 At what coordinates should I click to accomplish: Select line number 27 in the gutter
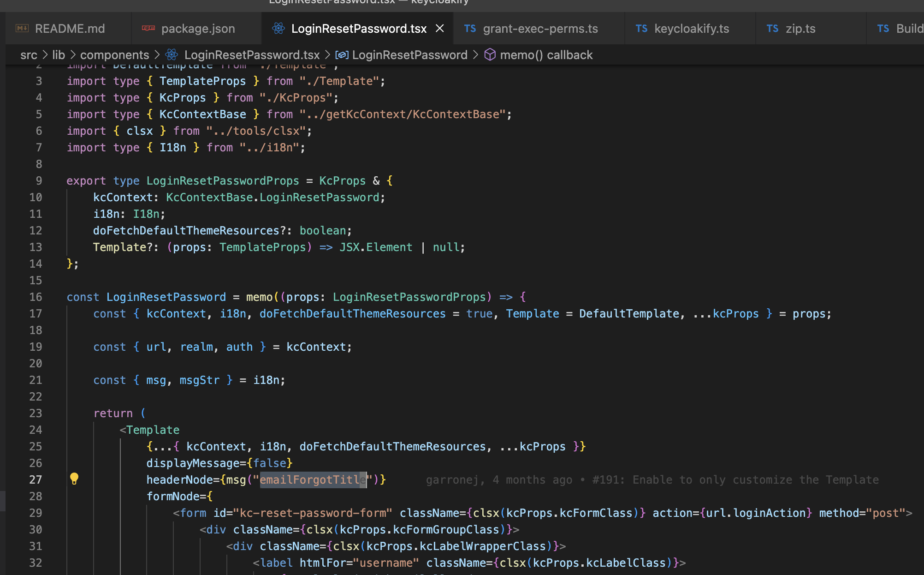click(36, 479)
